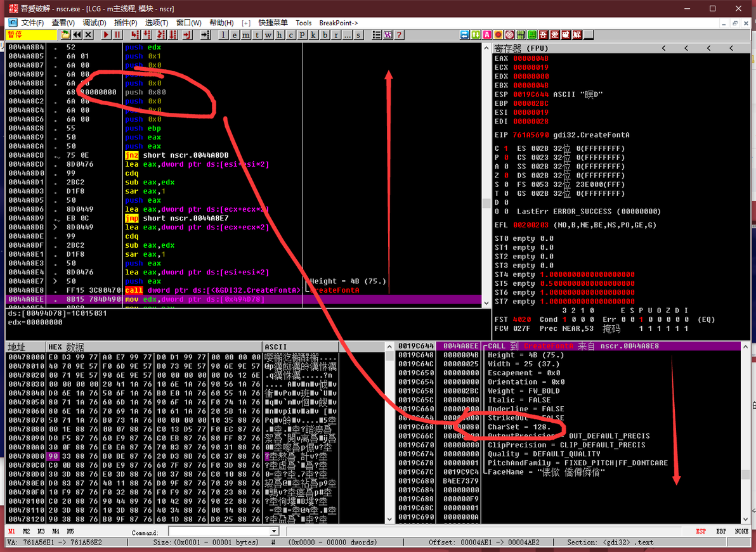
Task: Click into the Command input field
Action: click(219, 531)
